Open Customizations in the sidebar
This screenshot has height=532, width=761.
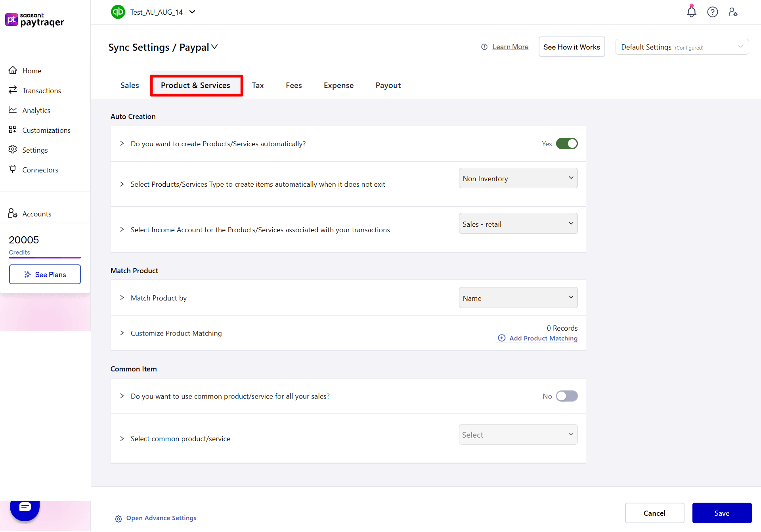coord(46,130)
